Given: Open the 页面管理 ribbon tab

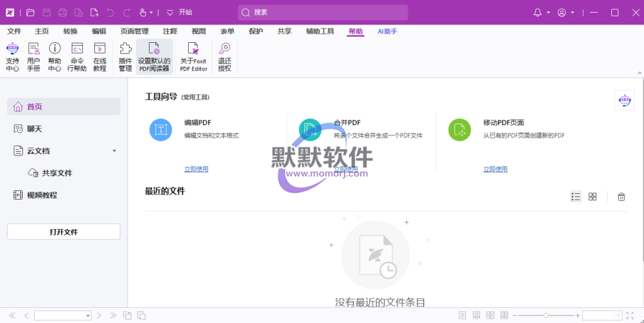Looking at the screenshot, I should (135, 31).
